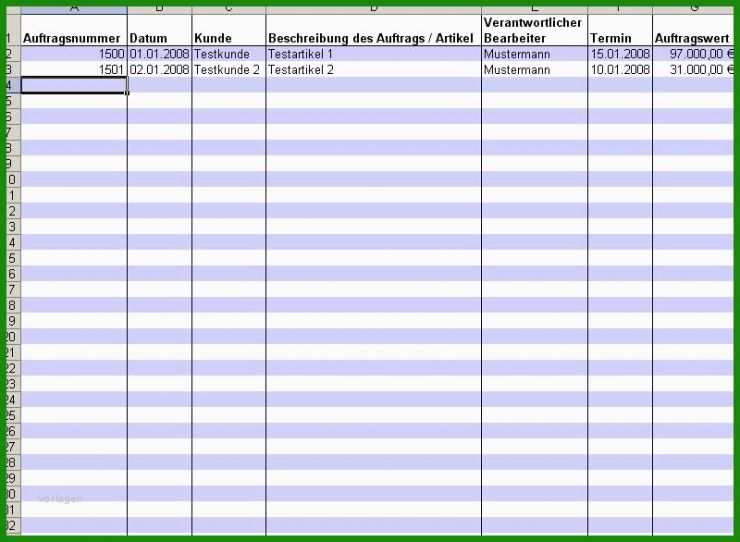The width and height of the screenshot is (740, 542).
Task: Click the cell with order number 1500
Action: click(x=74, y=54)
